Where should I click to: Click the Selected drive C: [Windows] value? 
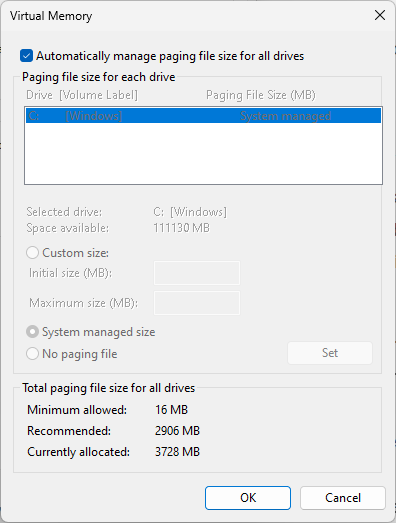(190, 212)
